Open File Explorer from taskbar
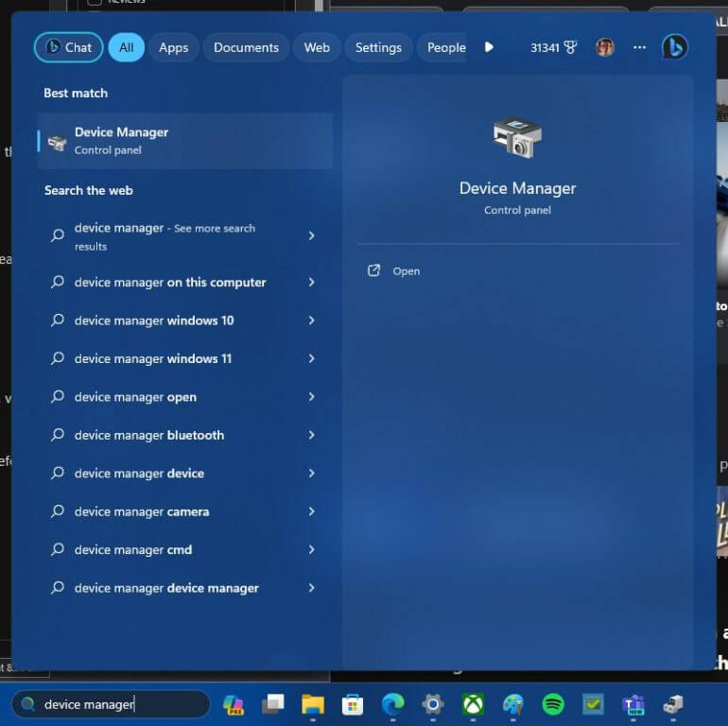 pos(313,704)
